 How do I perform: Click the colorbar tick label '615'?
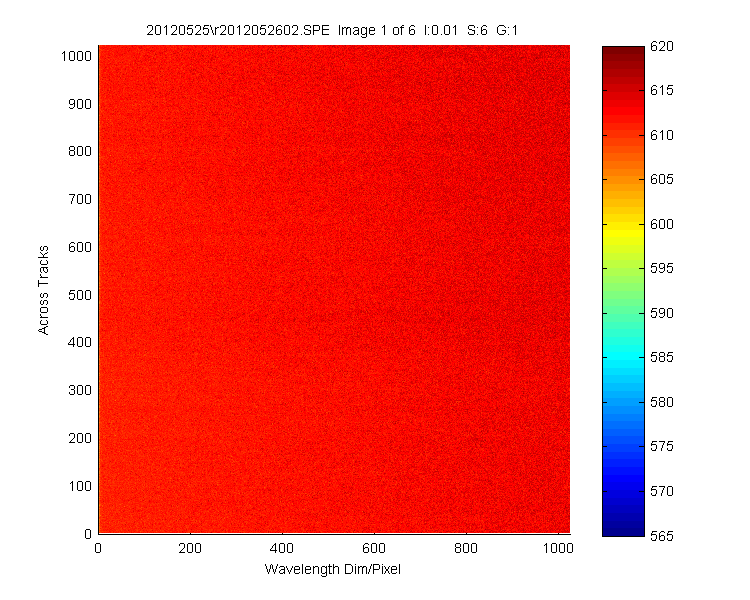(x=662, y=90)
